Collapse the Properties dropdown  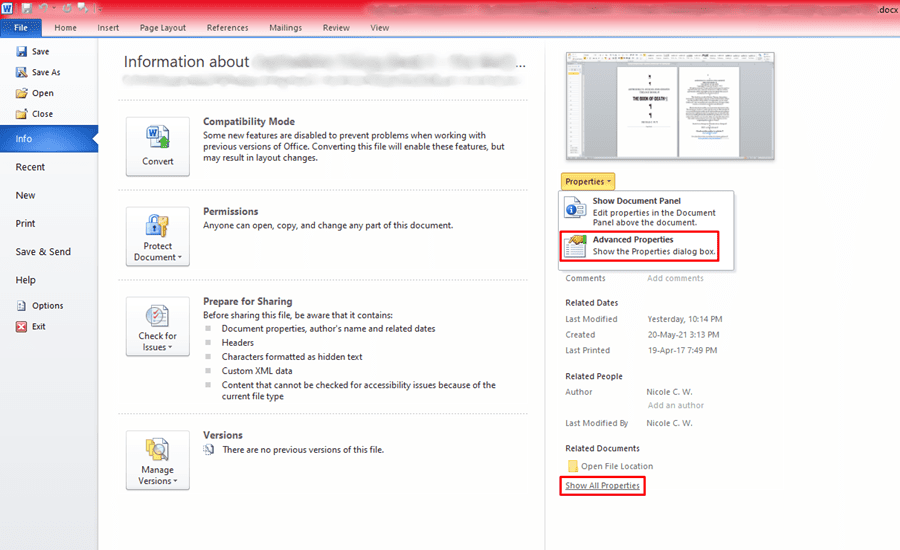point(588,181)
